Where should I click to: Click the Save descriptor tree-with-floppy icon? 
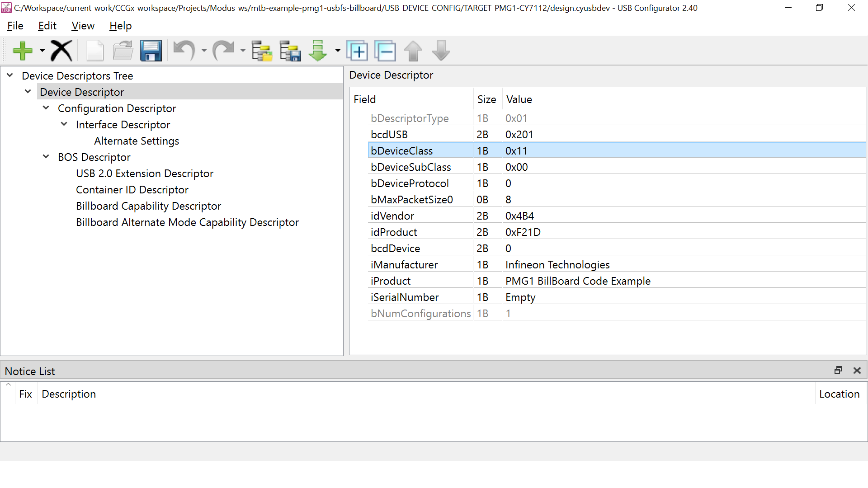point(290,51)
